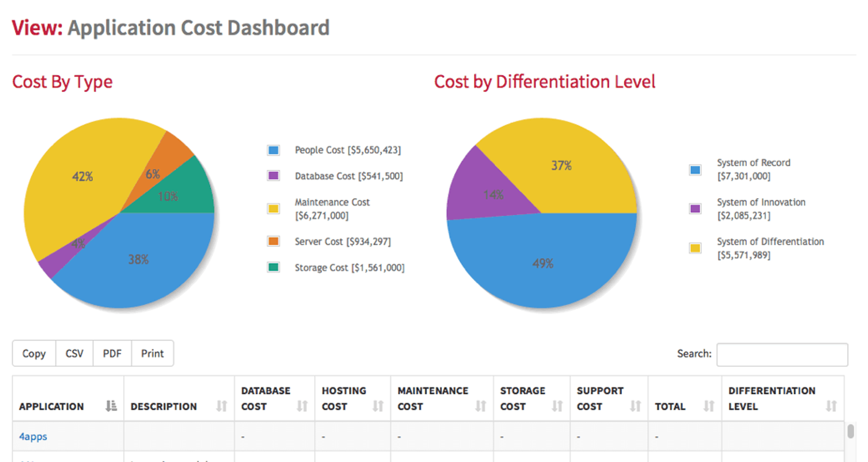Click the Application Cost Dashboard page title
Screen dimensions: 868x462
[x=198, y=28]
